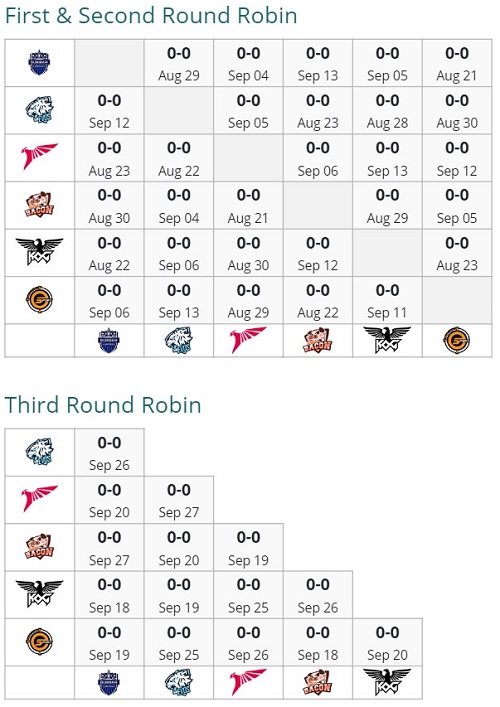
Task: Click orange G logo in Third Round Robin's left column
Action: click(39, 641)
